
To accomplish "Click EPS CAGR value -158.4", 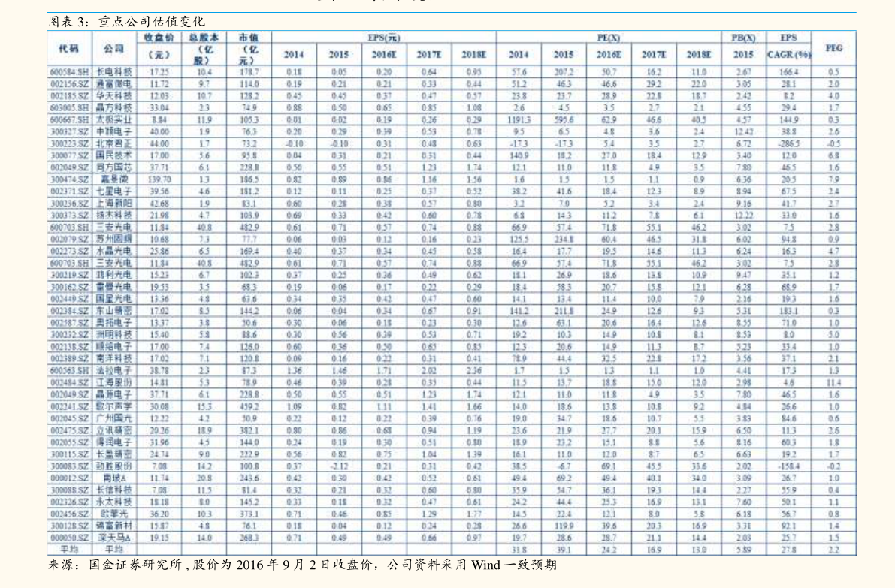I will pyautogui.click(x=788, y=466).
